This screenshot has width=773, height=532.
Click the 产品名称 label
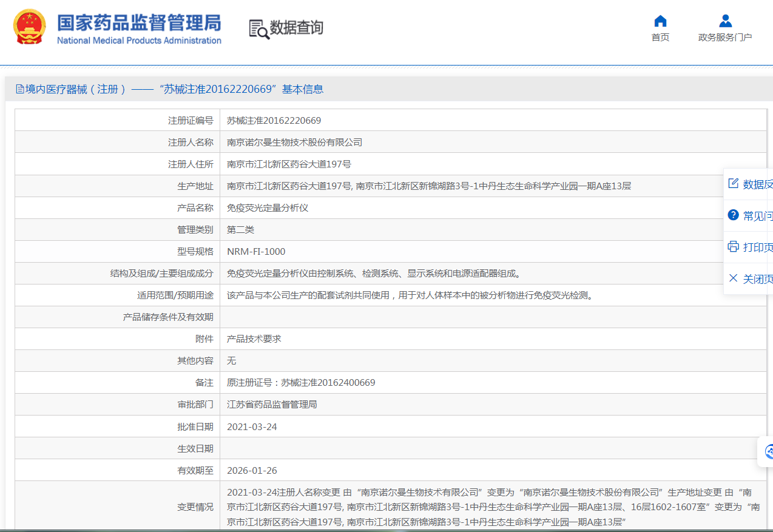coord(195,208)
